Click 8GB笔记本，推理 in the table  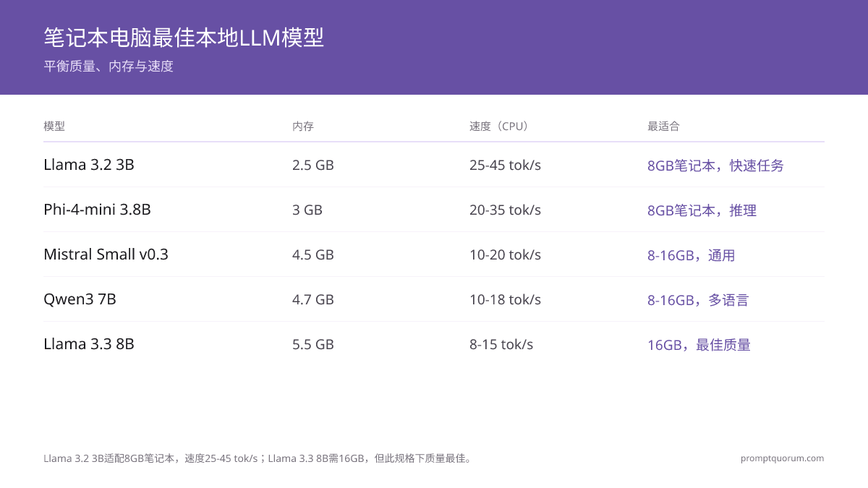coord(702,210)
